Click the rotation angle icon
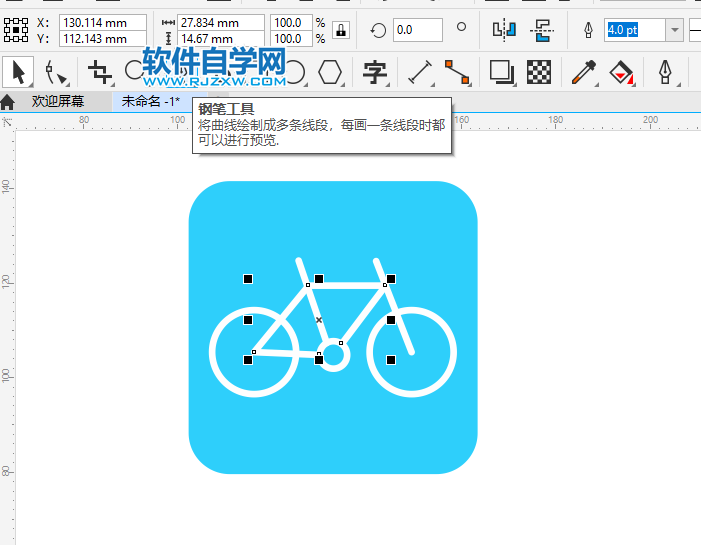Screen dimensions: 701x545 click(x=378, y=30)
